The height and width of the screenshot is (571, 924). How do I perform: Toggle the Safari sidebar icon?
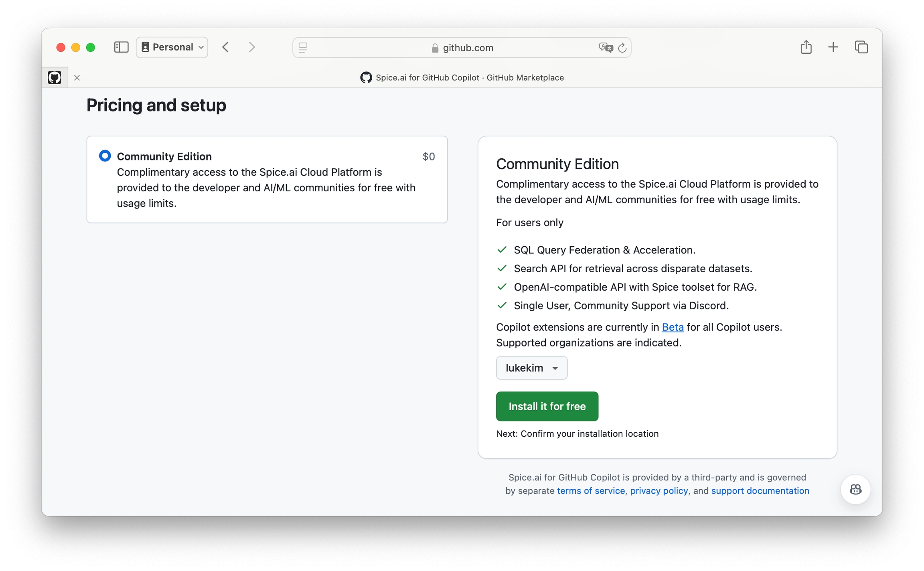(x=121, y=47)
